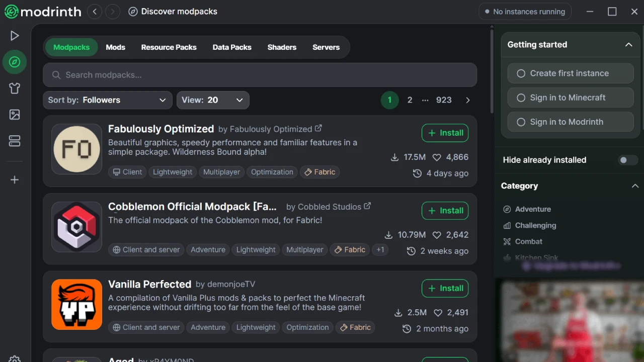Collapse the Category section

(x=635, y=186)
